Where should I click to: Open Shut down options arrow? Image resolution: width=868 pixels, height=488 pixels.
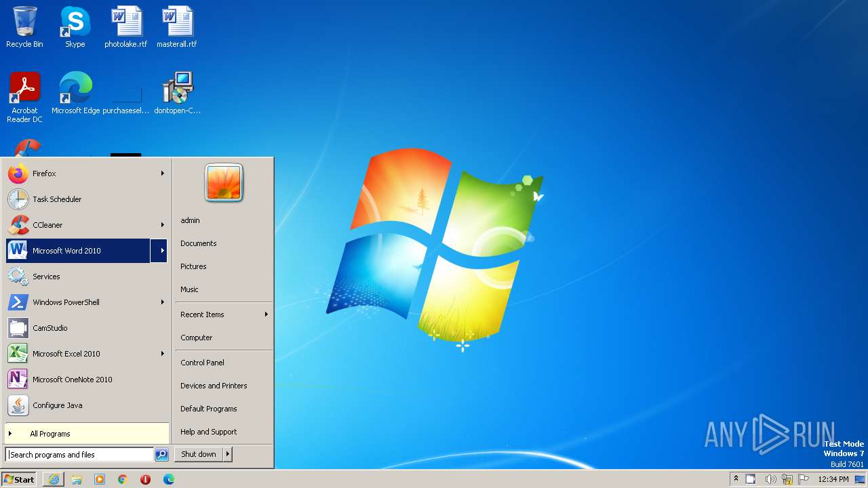[228, 454]
